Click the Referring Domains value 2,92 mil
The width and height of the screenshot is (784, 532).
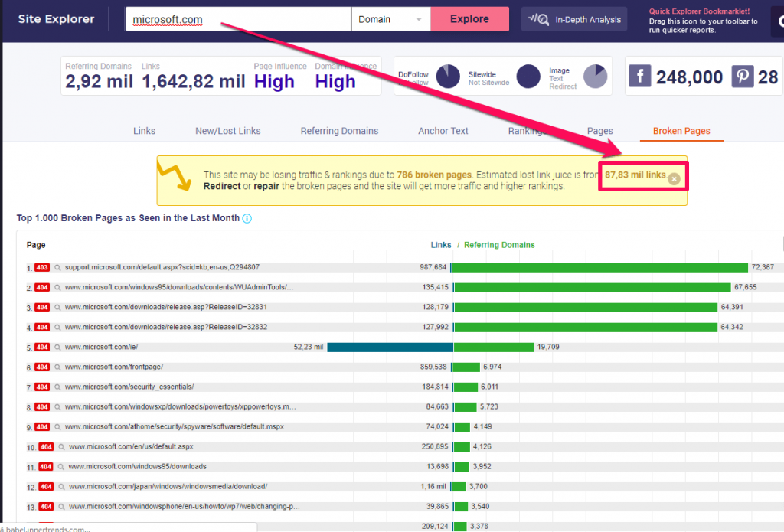[x=99, y=81]
